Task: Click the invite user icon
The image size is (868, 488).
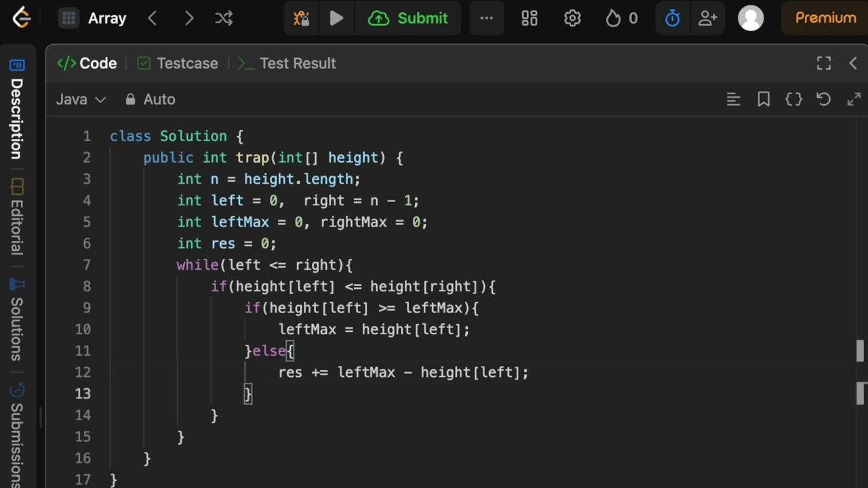Action: point(708,18)
